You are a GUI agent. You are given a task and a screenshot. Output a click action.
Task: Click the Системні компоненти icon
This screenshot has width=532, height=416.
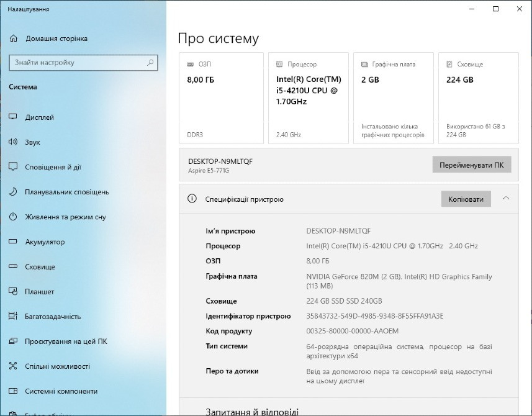click(13, 391)
